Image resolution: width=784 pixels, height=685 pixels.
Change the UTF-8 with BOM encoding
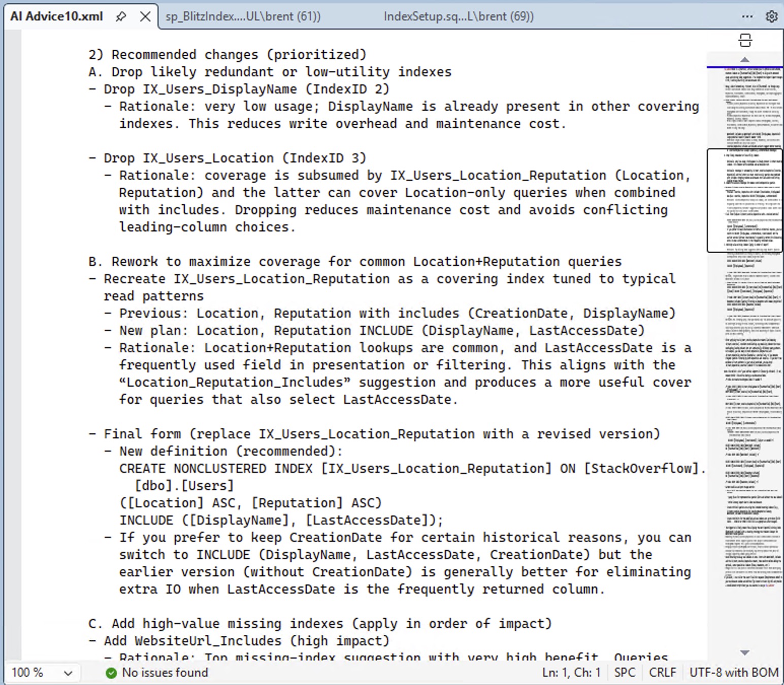pos(734,673)
